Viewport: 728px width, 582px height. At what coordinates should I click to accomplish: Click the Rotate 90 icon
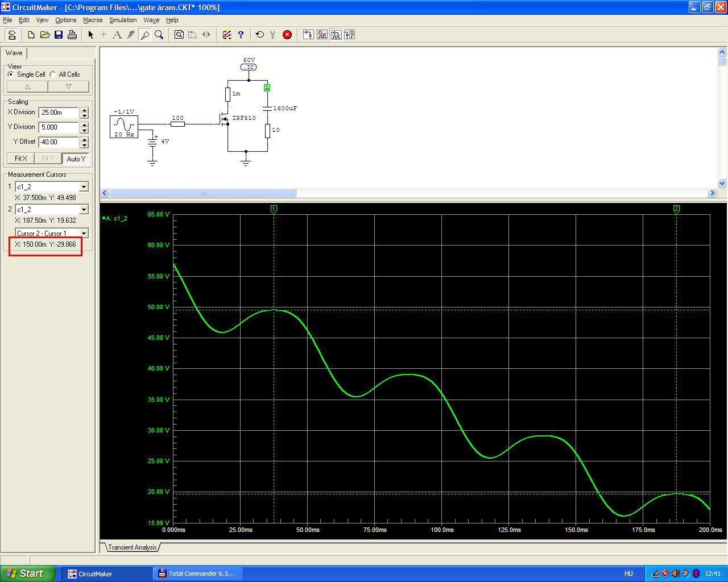[193, 35]
